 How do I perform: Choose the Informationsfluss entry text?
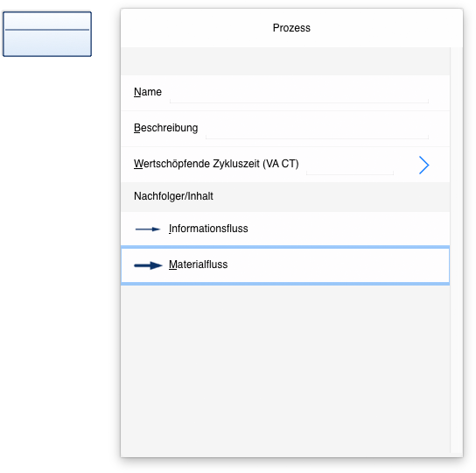pyautogui.click(x=208, y=229)
